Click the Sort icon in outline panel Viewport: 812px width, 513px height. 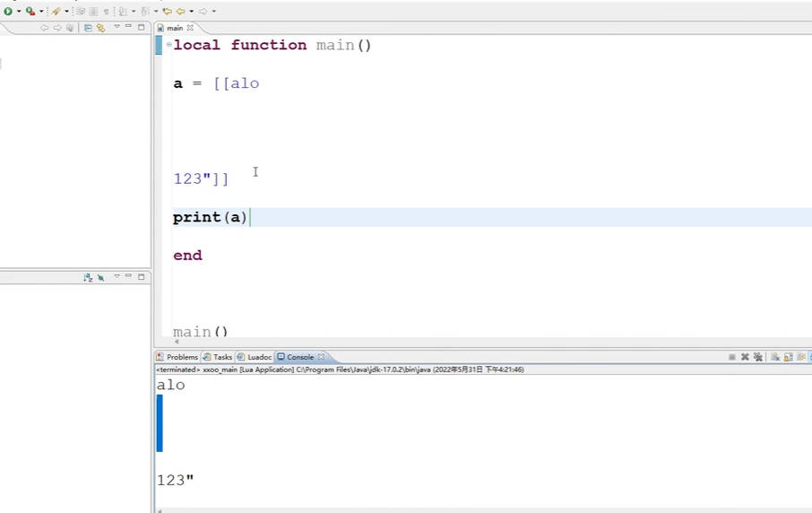coord(88,278)
